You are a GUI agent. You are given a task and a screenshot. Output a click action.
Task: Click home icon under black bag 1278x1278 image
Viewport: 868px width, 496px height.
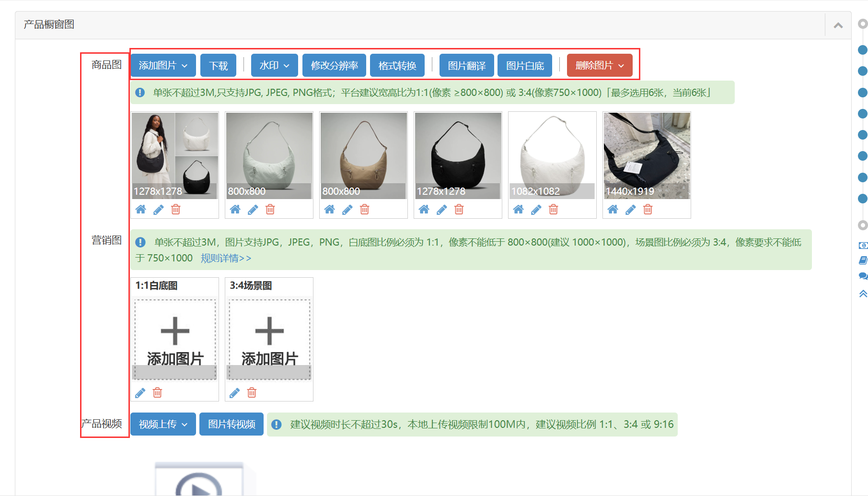point(424,210)
